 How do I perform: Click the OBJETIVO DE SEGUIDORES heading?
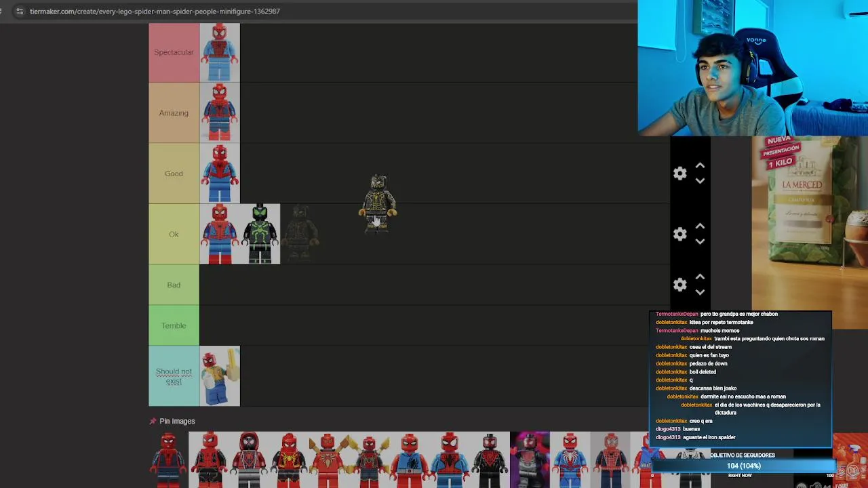coord(742,455)
